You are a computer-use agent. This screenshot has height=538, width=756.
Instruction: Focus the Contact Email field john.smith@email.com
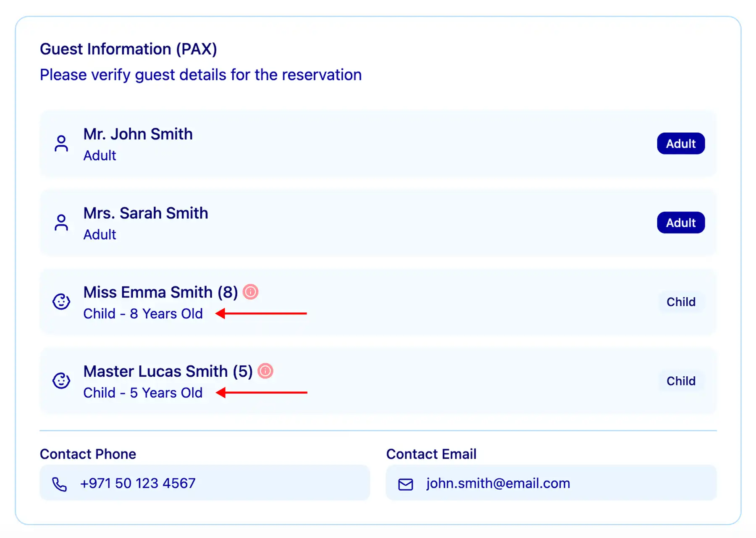[551, 483]
